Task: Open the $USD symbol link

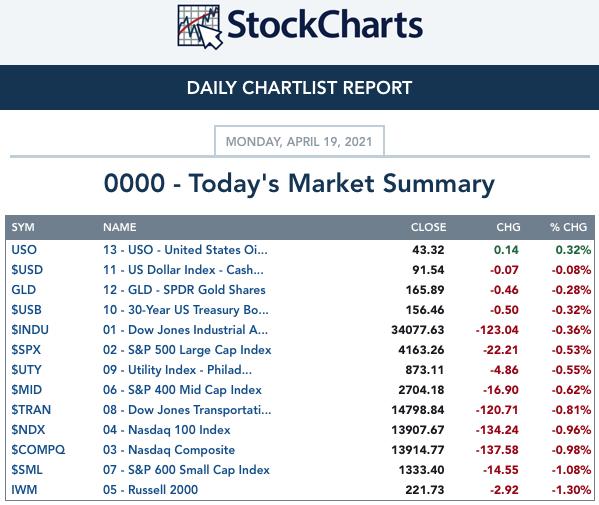Action: click(x=27, y=270)
